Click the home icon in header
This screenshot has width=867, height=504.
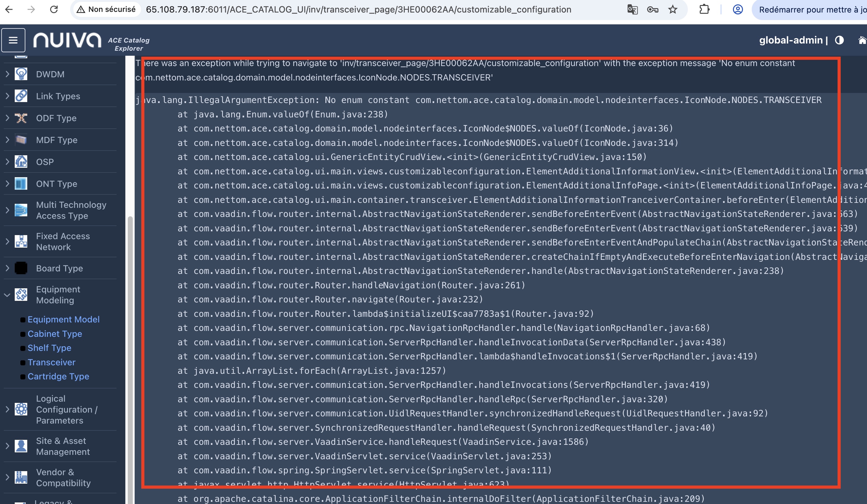[862, 40]
